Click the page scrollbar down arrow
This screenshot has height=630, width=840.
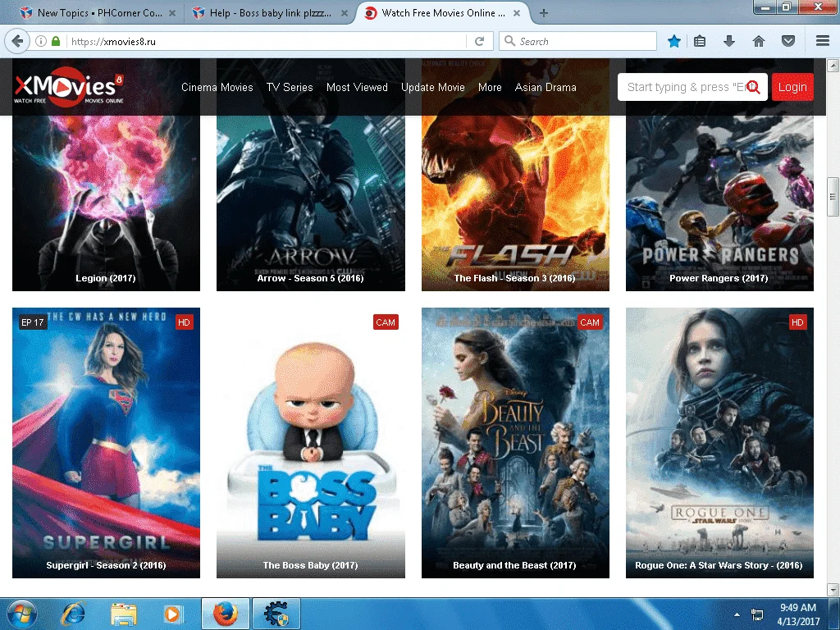coord(833,589)
